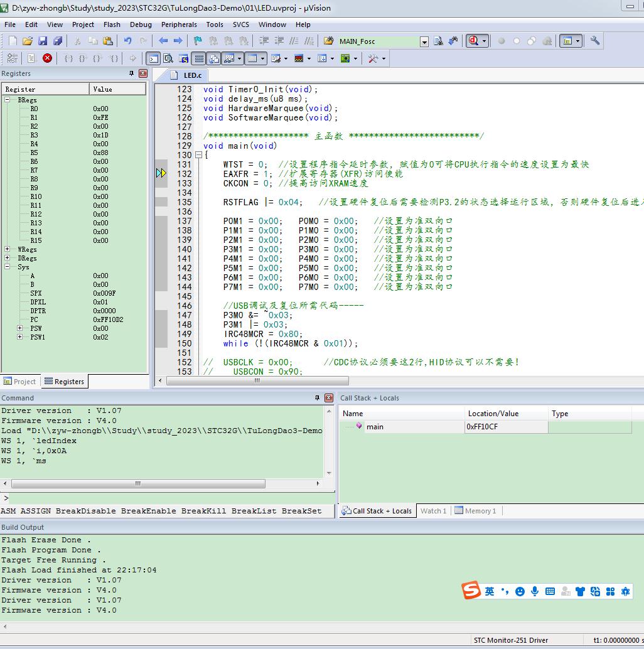Open Find in Files
Screen dimensions: 644x649
pyautogui.click(x=329, y=41)
